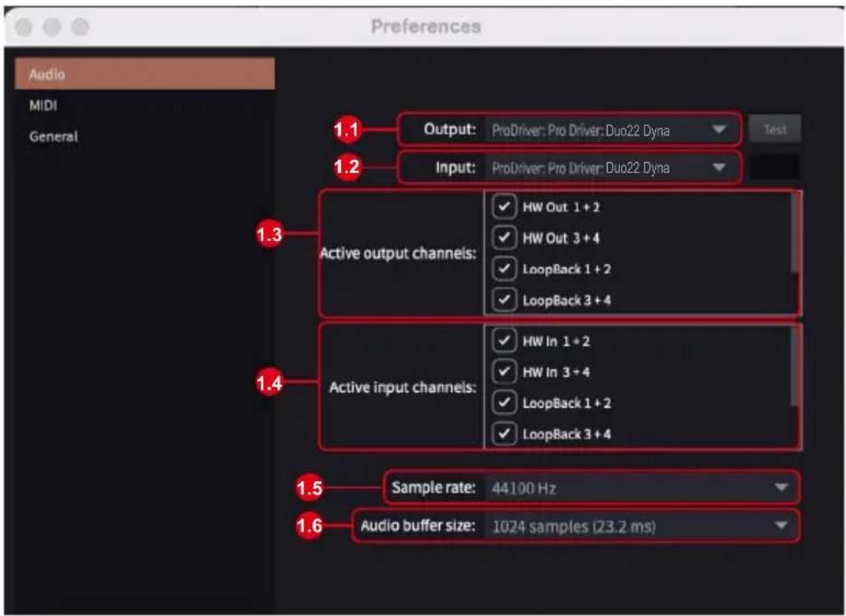Disable LoopBack 1+2 in output channels
This screenshot has width=846, height=616.
coord(504,269)
